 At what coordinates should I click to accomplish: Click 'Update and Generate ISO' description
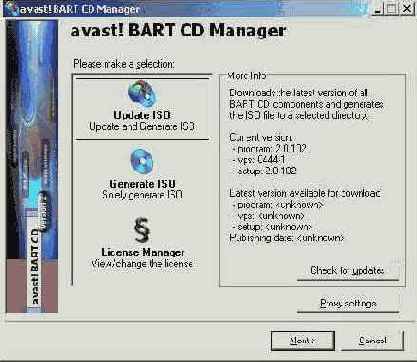tap(142, 127)
